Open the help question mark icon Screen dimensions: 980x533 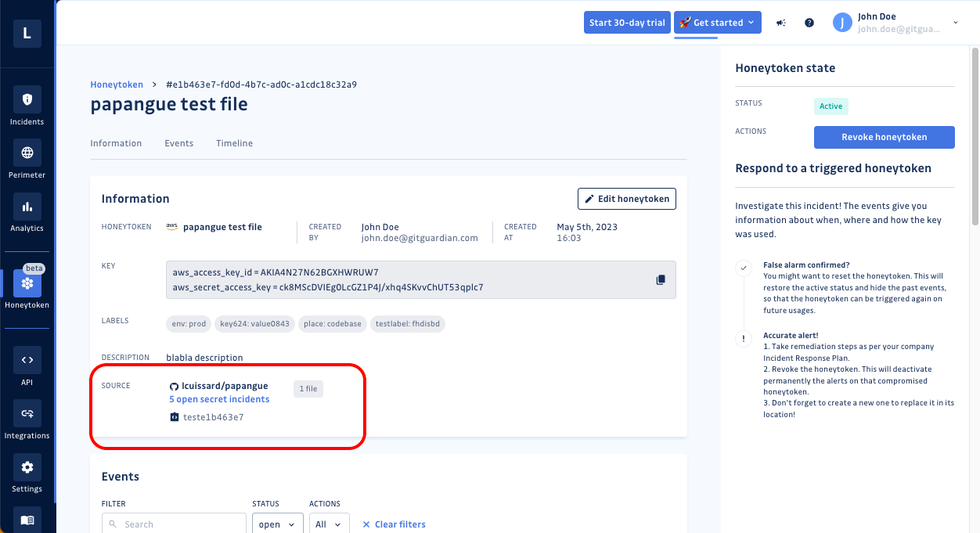pyautogui.click(x=809, y=23)
